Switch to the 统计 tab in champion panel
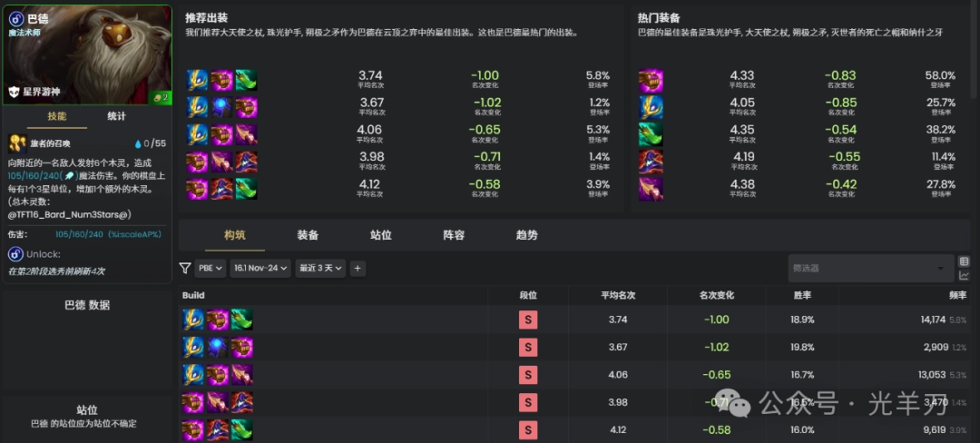The image size is (980, 443). (116, 116)
